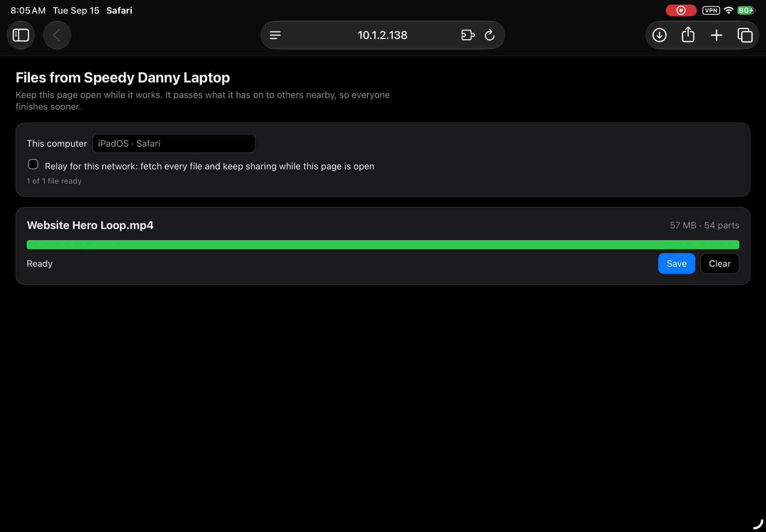
Task: Save Website Hero Loop.mp4
Action: click(676, 264)
